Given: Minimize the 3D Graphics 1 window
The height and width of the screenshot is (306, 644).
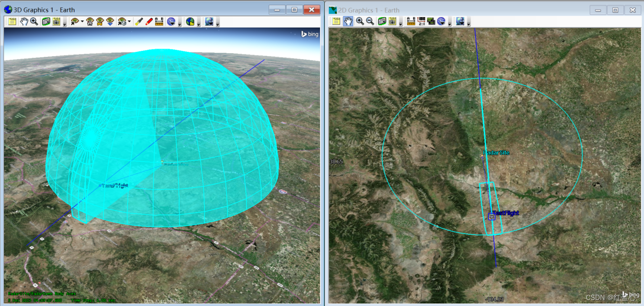Looking at the screenshot, I should coord(277,9).
